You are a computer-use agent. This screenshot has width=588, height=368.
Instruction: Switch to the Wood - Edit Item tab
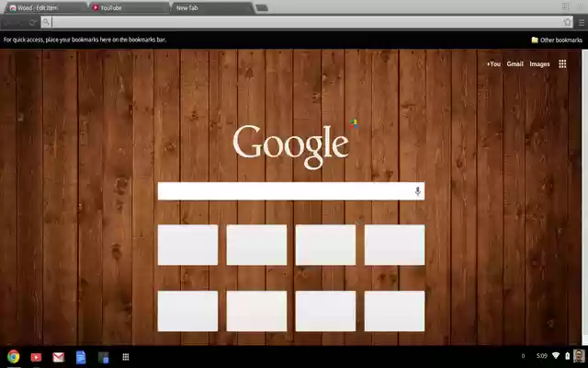(x=45, y=8)
